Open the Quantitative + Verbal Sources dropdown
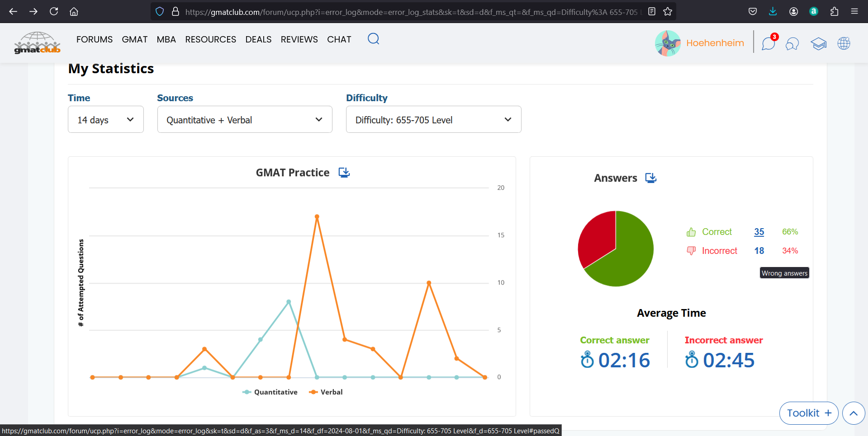This screenshot has height=436, width=868. [x=244, y=120]
